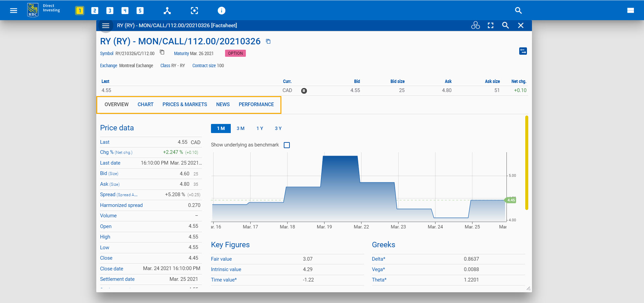Viewport: 644px width, 303px height.
Task: Open the global search in the top bar
Action: tap(518, 10)
